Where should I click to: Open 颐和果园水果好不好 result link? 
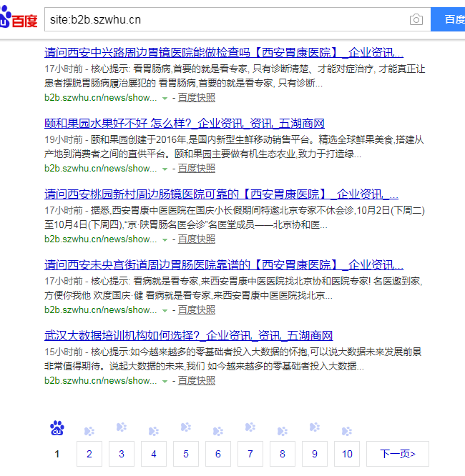185,124
